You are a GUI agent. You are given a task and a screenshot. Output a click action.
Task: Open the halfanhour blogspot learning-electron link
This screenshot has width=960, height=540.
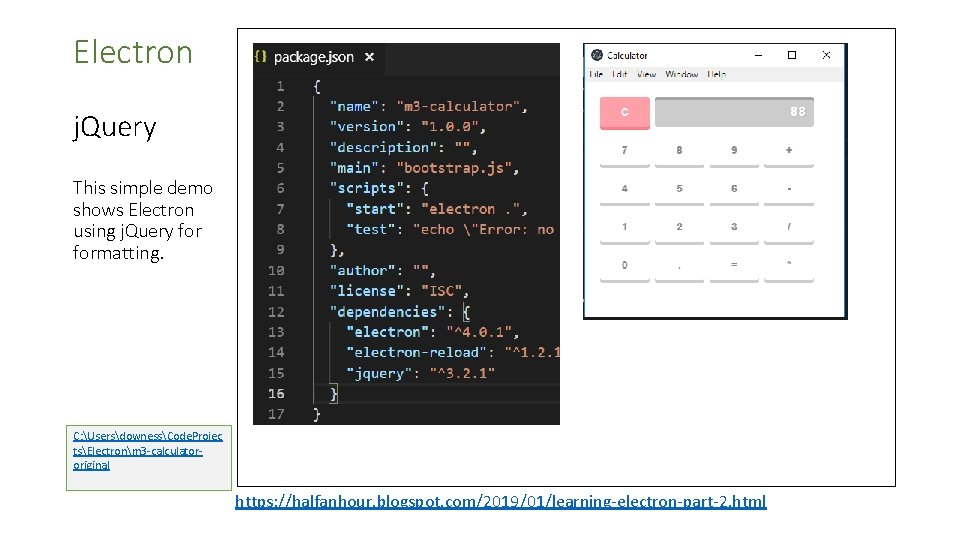(x=501, y=501)
